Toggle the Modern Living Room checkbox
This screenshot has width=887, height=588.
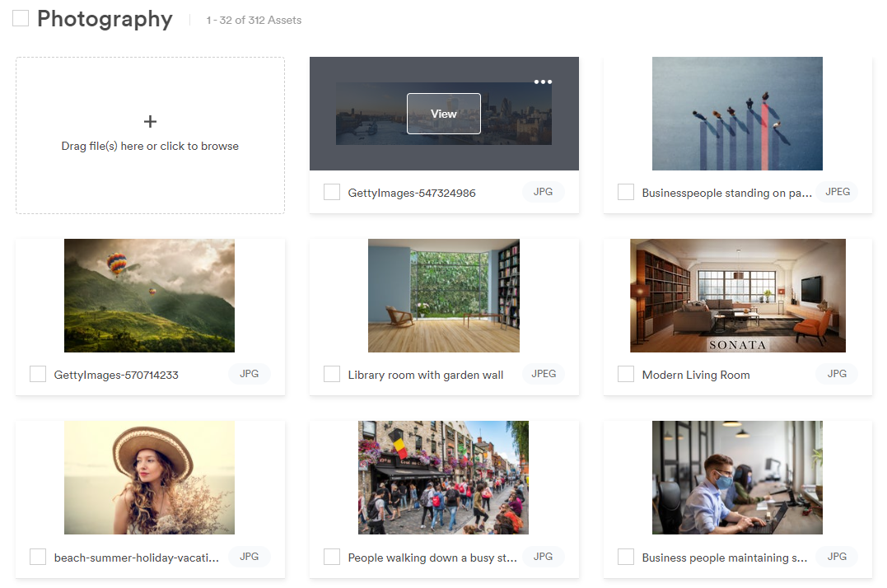pos(626,374)
